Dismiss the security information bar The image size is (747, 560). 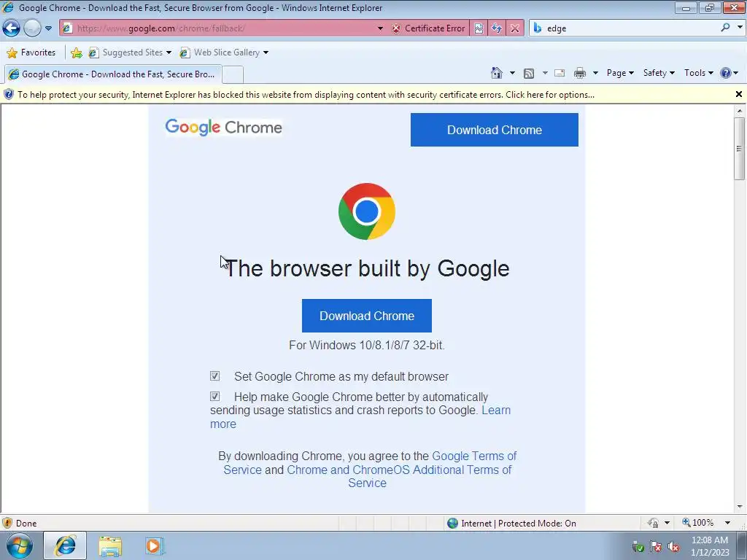pos(739,94)
